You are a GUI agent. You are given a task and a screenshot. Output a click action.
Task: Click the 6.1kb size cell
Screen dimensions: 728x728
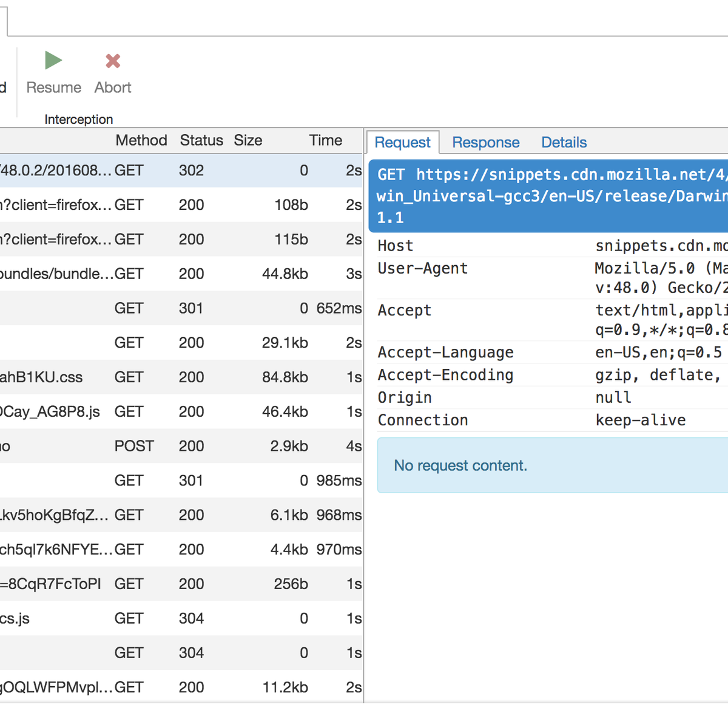289,515
